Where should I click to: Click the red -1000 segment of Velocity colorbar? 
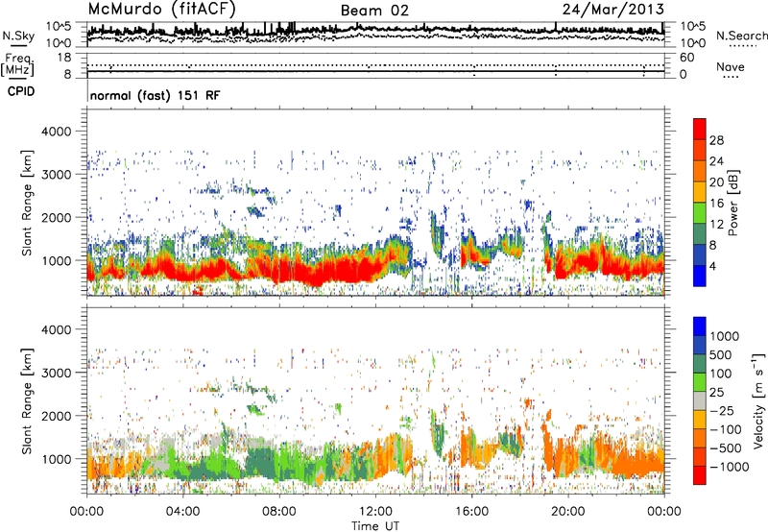point(700,475)
